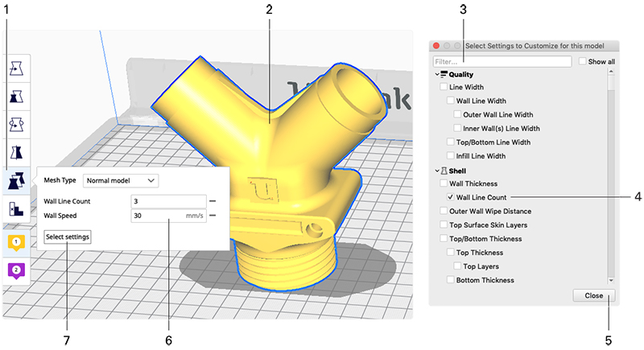Enable the Show all checkbox

pos(583,61)
